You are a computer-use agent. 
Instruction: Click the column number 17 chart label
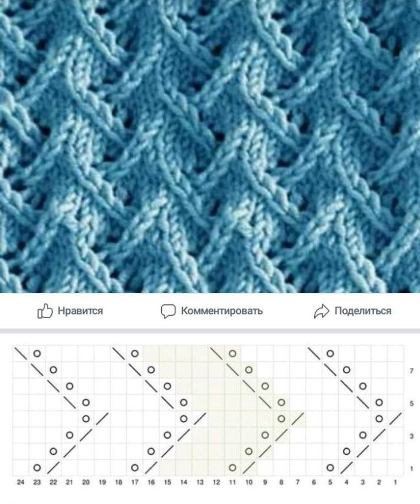(x=135, y=482)
